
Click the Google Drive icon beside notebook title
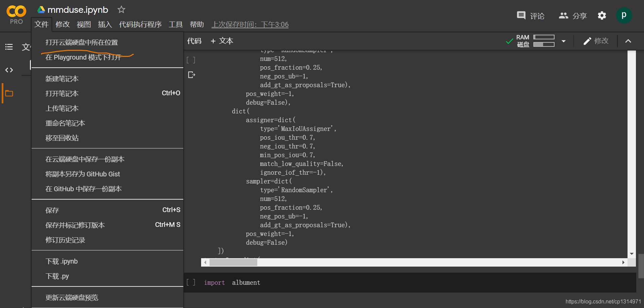click(41, 10)
